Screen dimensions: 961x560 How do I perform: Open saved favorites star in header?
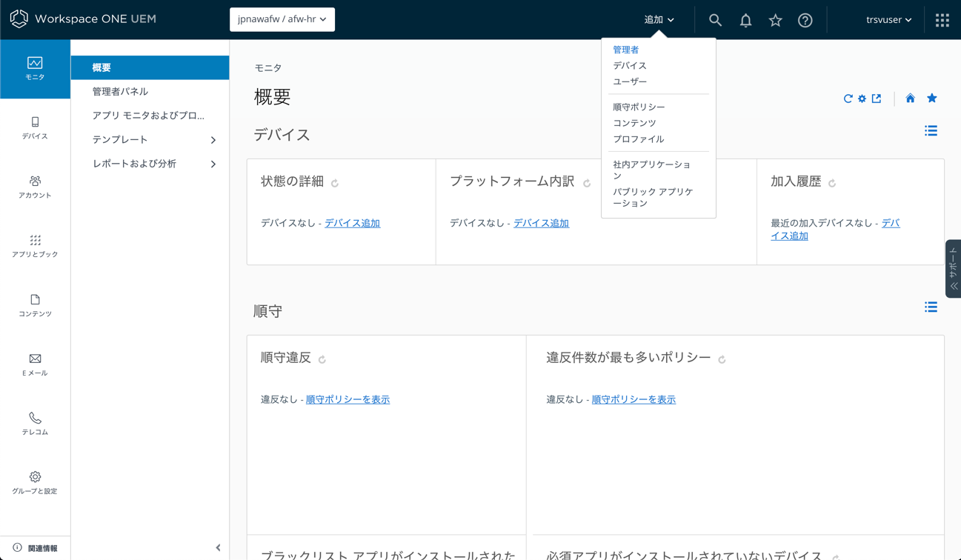click(x=775, y=20)
